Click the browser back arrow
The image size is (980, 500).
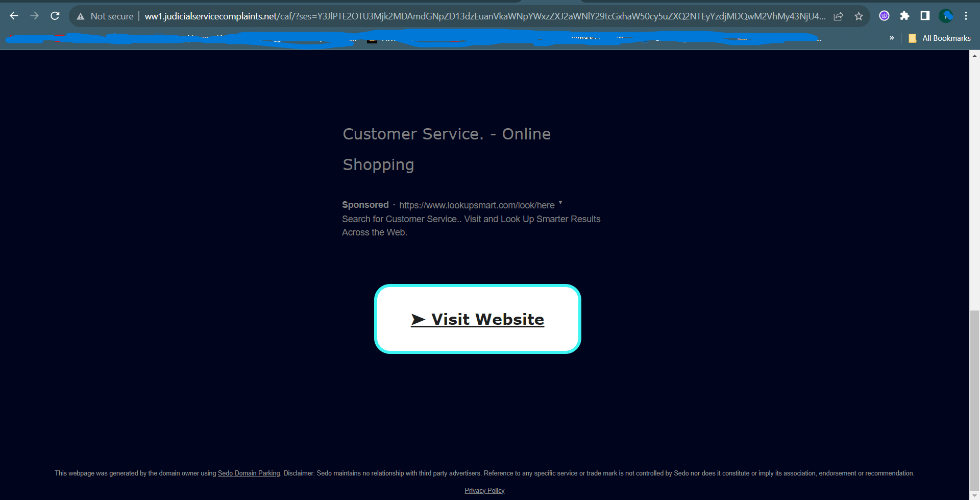pyautogui.click(x=14, y=16)
